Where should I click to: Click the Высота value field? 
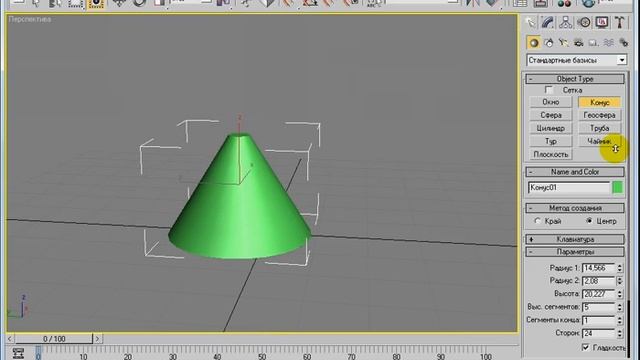point(598,294)
